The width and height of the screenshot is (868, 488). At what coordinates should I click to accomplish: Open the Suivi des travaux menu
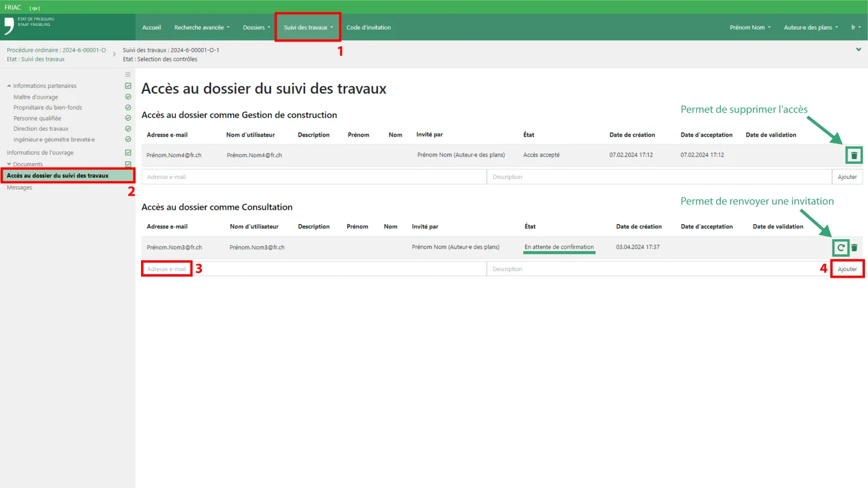click(x=308, y=28)
